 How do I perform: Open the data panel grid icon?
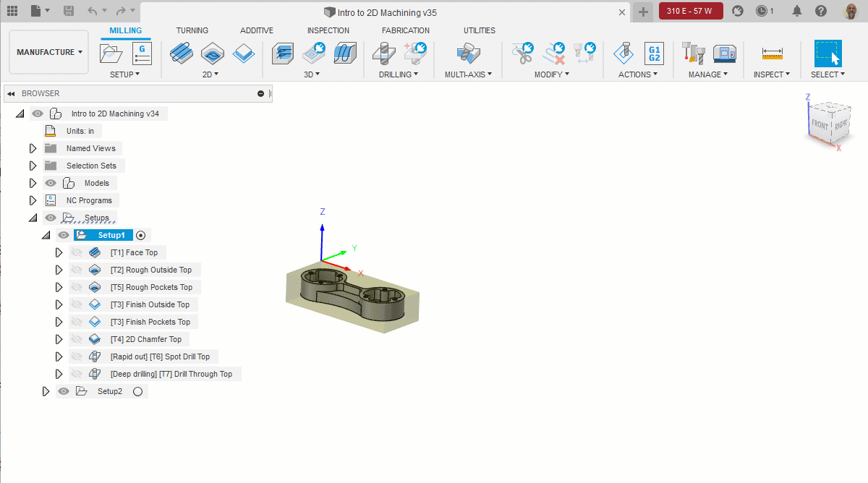coord(12,12)
